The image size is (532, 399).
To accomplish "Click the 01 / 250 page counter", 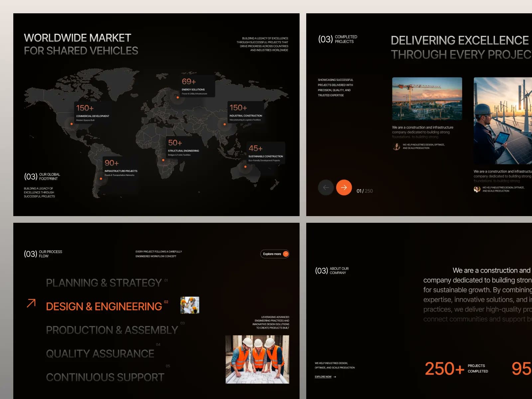I will pos(364,191).
